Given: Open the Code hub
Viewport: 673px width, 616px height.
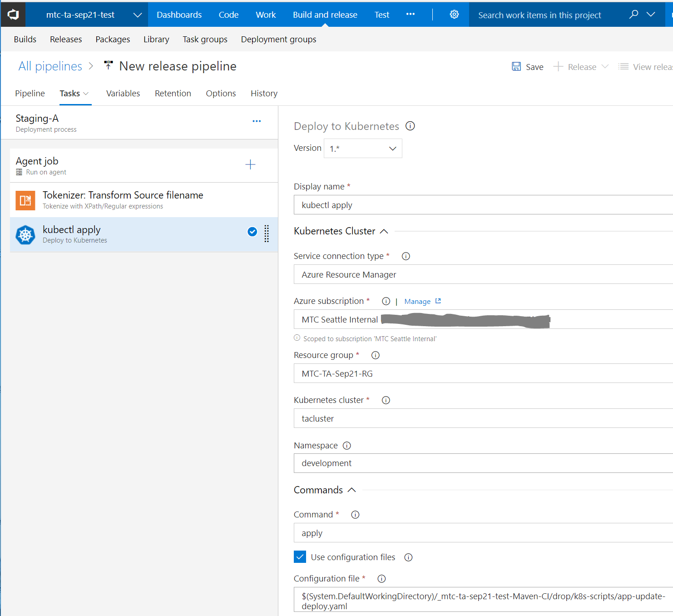Looking at the screenshot, I should pos(228,15).
